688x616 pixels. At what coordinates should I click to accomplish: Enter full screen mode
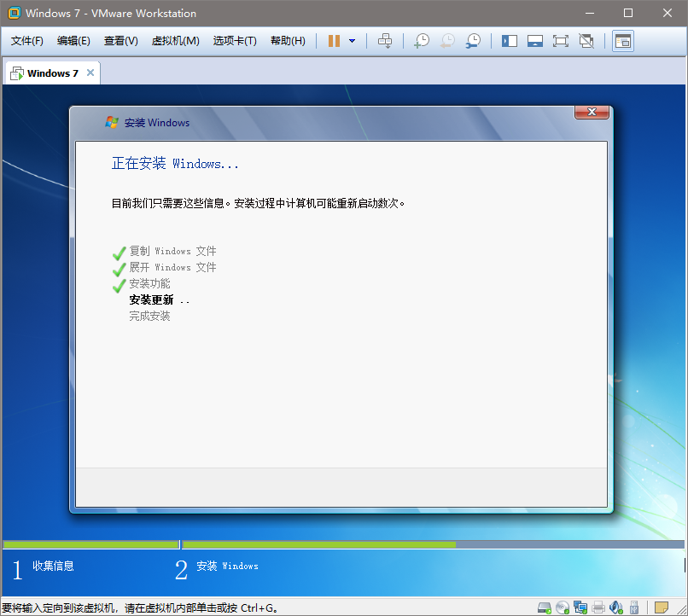pyautogui.click(x=561, y=41)
